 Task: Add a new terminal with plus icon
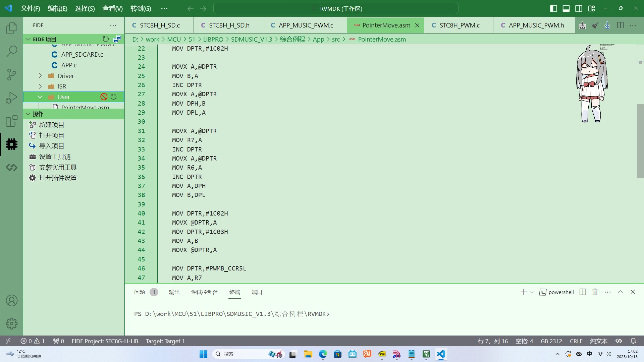pos(523,292)
